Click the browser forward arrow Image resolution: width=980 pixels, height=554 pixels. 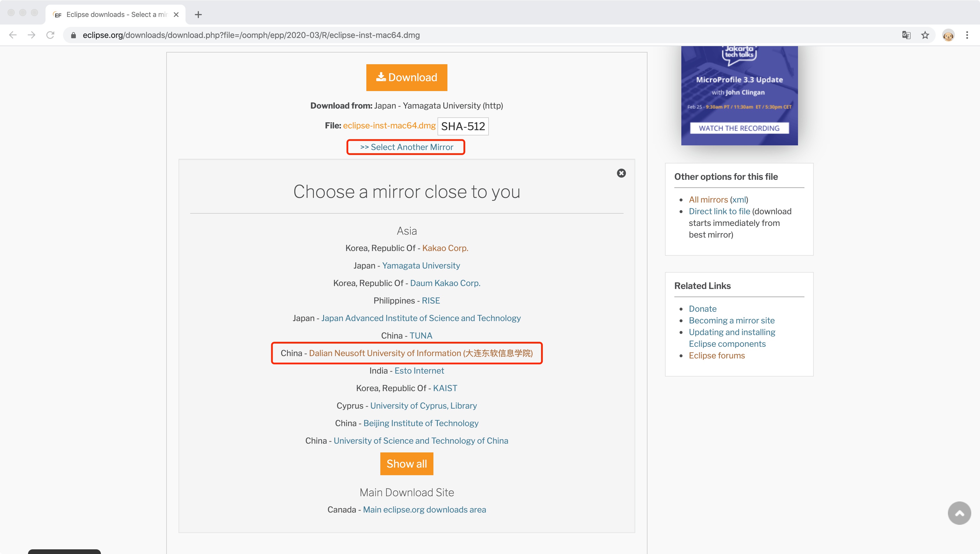coord(32,35)
